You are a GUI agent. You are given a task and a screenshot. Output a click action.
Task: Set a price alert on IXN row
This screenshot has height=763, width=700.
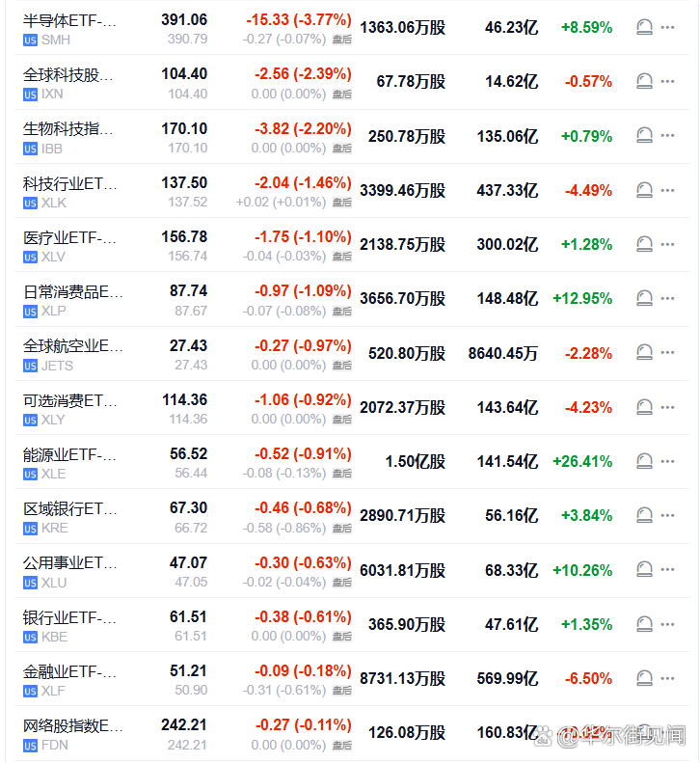pyautogui.click(x=644, y=82)
